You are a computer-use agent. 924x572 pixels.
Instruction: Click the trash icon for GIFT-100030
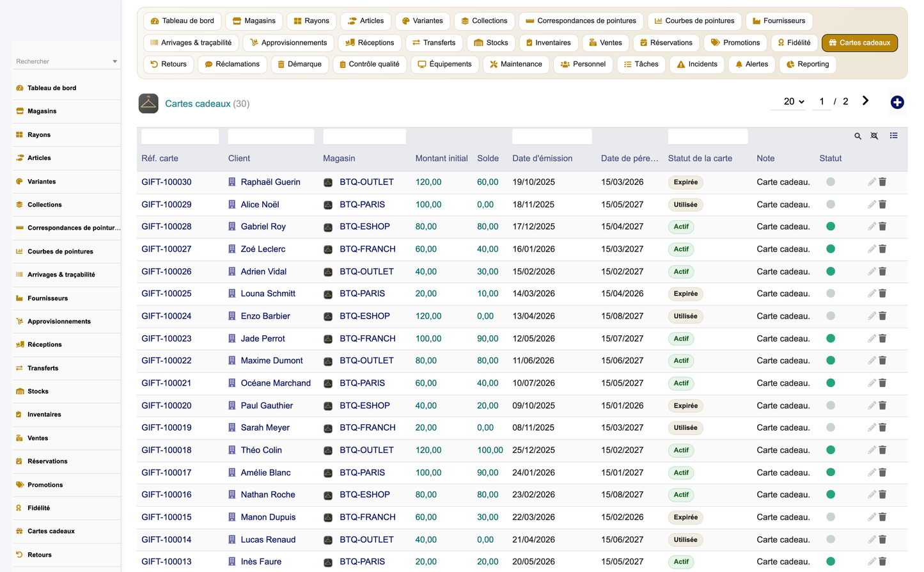pos(882,182)
